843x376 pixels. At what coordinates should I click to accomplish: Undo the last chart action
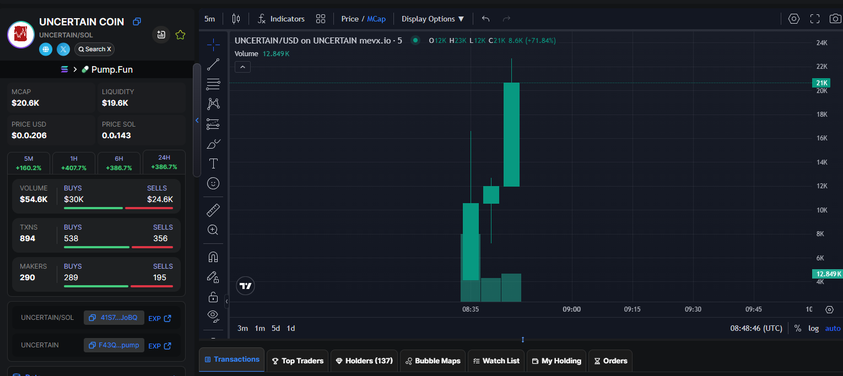click(486, 19)
